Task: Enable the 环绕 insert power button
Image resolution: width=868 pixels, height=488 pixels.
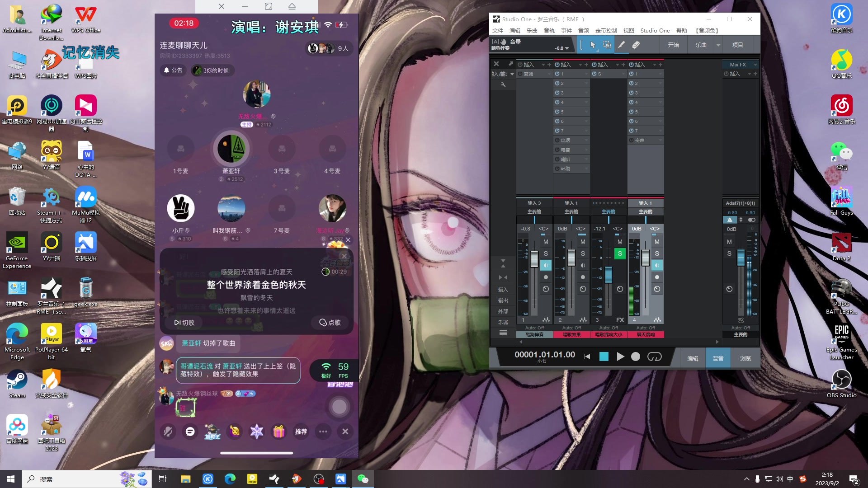Action: point(557,169)
